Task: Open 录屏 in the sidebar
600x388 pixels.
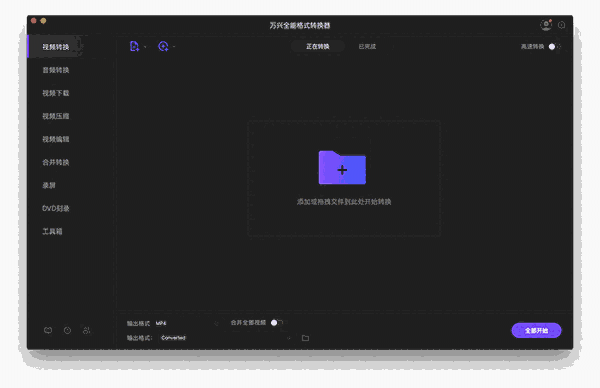Action: 49,185
